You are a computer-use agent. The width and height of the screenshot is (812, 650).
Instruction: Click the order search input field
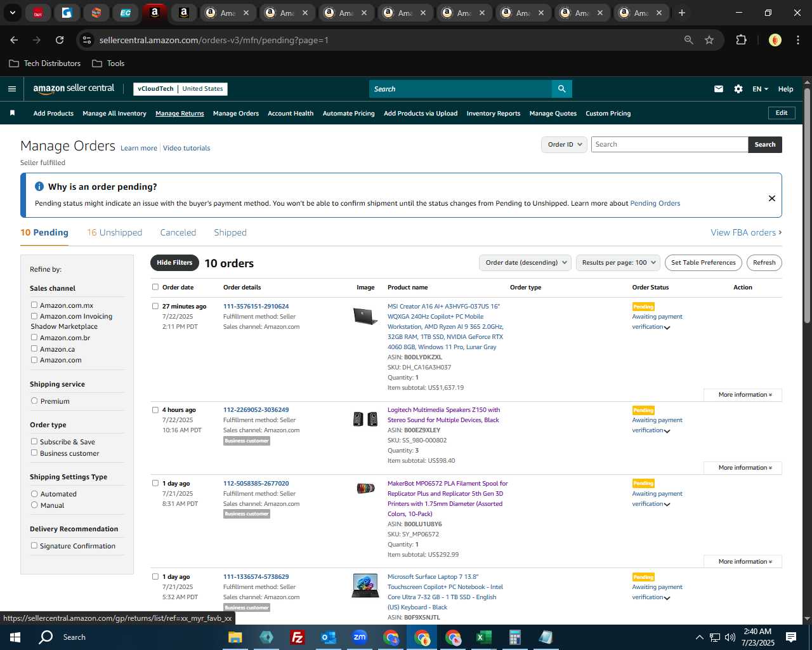point(670,144)
